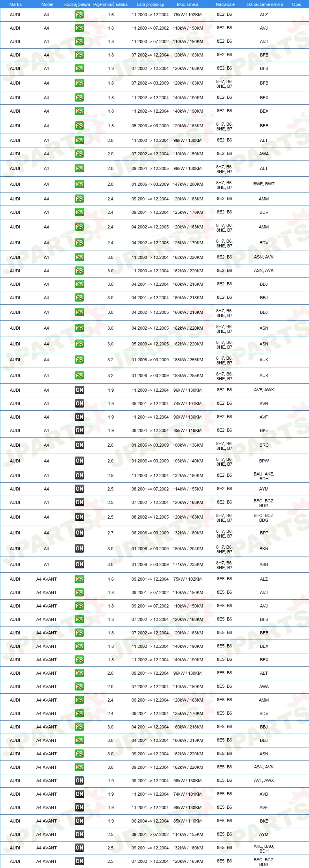
Task: Select the engine code cell BAU, AKE, BDH
Action: point(264,476)
